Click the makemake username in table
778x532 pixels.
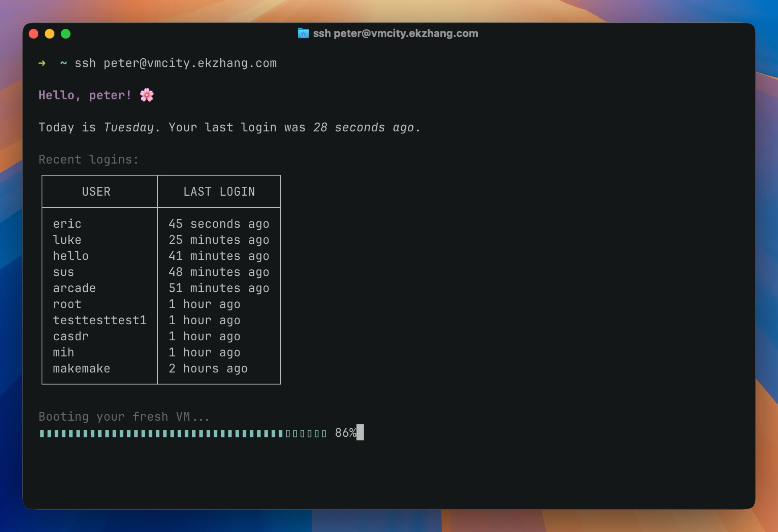[x=81, y=368]
